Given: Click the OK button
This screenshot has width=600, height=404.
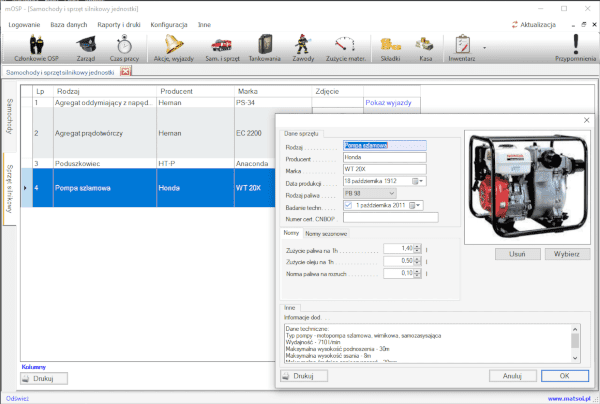Looking at the screenshot, I should pos(565,376).
